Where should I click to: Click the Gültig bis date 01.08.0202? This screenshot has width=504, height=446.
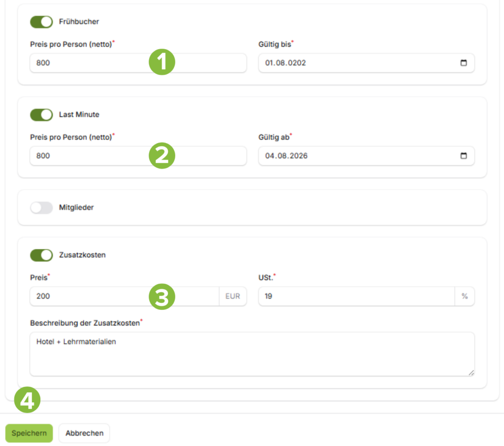tap(285, 63)
